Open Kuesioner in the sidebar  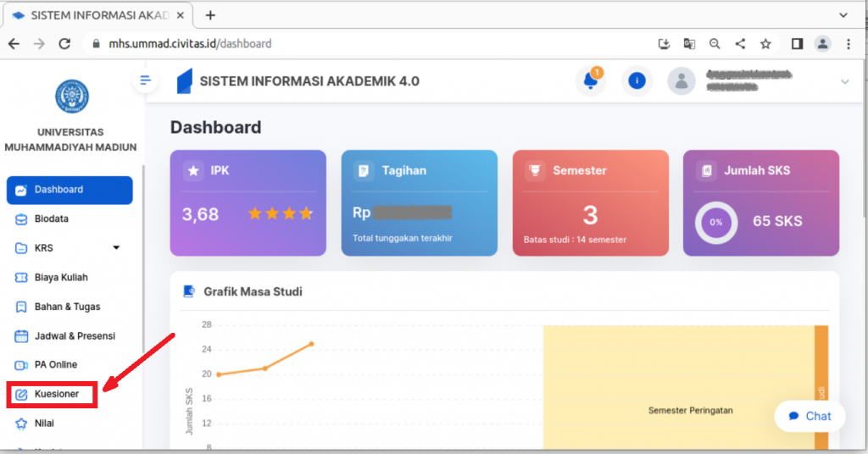[56, 394]
